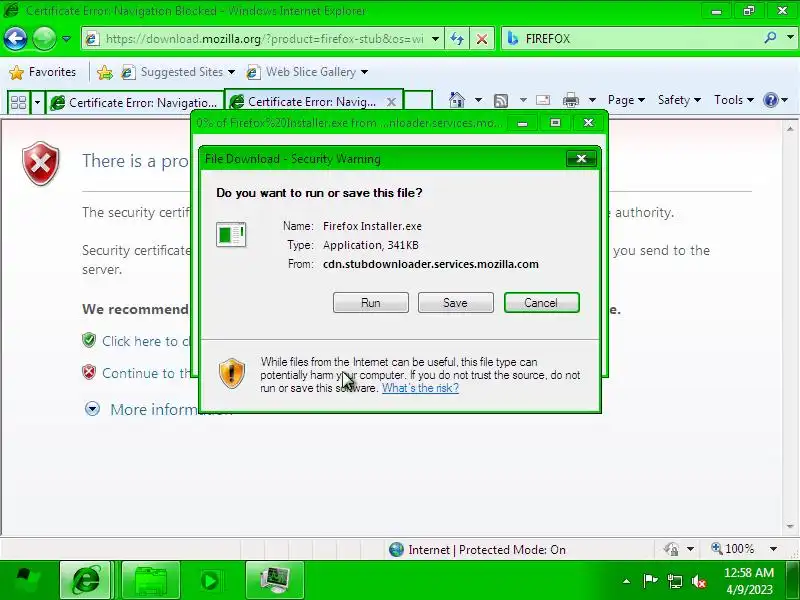
Task: Click the page scrollbar down arrow
Action: coord(790,526)
